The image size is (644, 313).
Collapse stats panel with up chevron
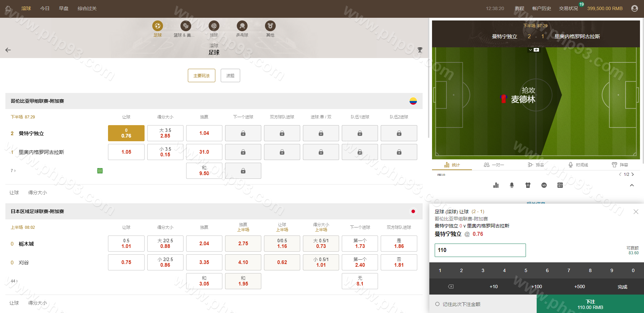pyautogui.click(x=632, y=185)
